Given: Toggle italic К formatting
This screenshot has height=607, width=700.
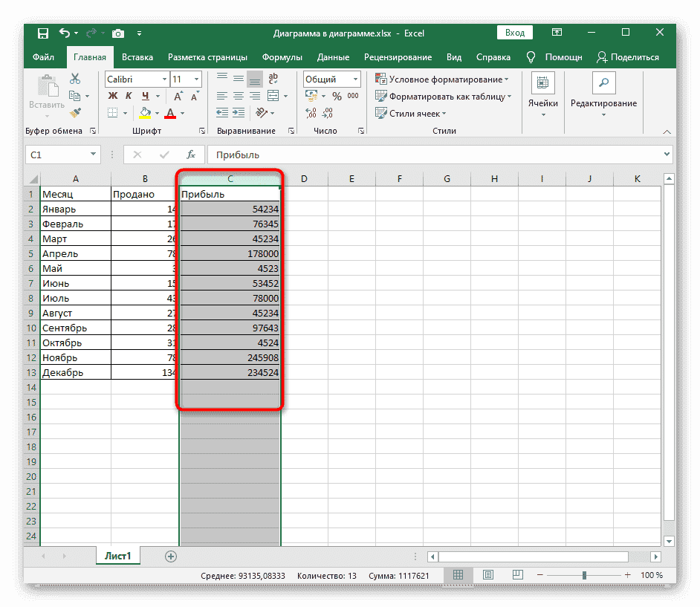Looking at the screenshot, I should click(129, 96).
